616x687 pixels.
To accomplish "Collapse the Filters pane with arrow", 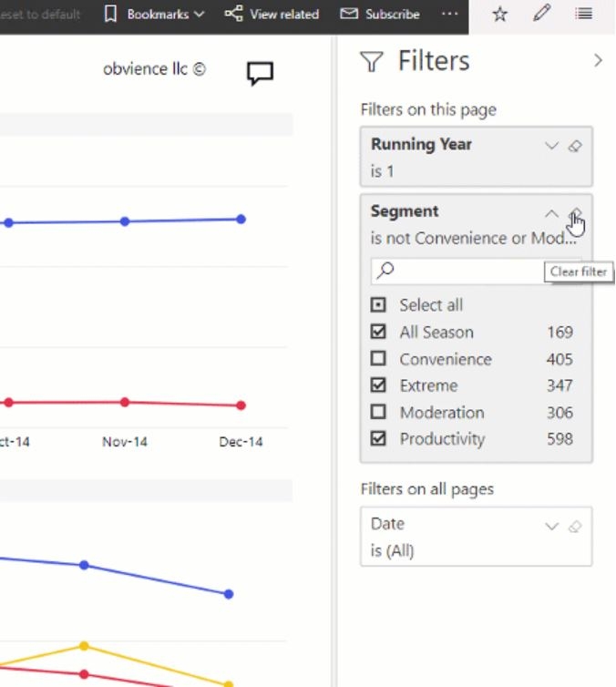I will pos(599,60).
